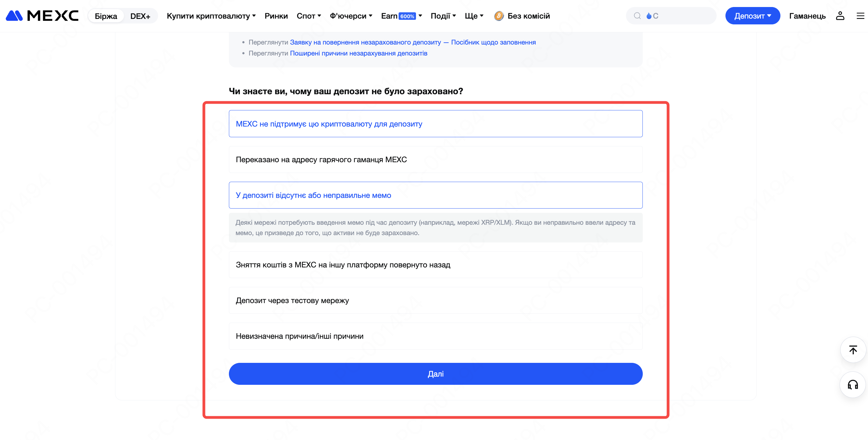Screen dimensions: 868x440
Task: Open the hamburger menu icon
Action: coord(860,16)
